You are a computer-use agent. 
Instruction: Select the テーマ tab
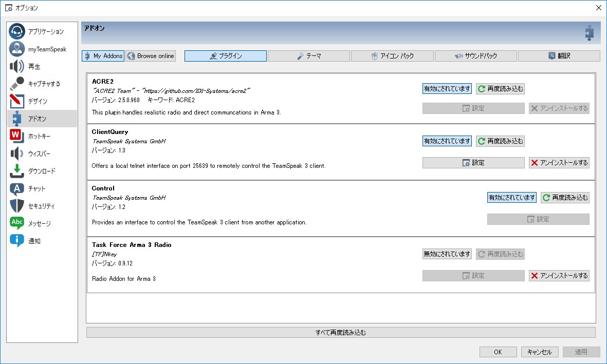point(309,56)
